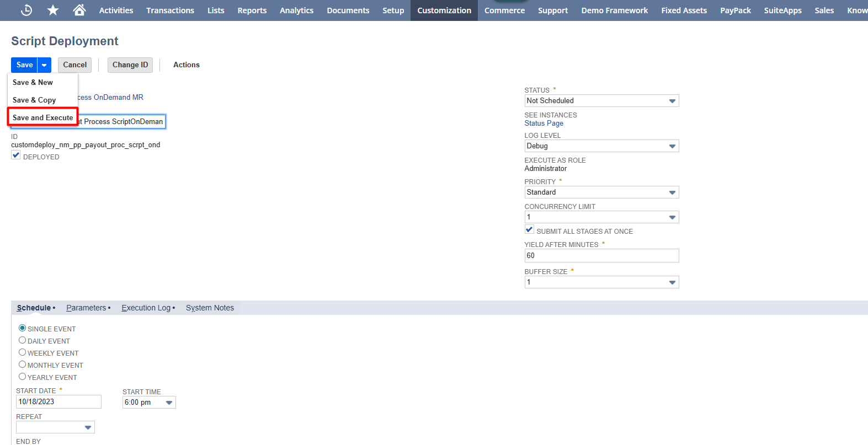Screen dimensions: 868x445
Task: Open the Setup menu
Action: click(x=393, y=10)
